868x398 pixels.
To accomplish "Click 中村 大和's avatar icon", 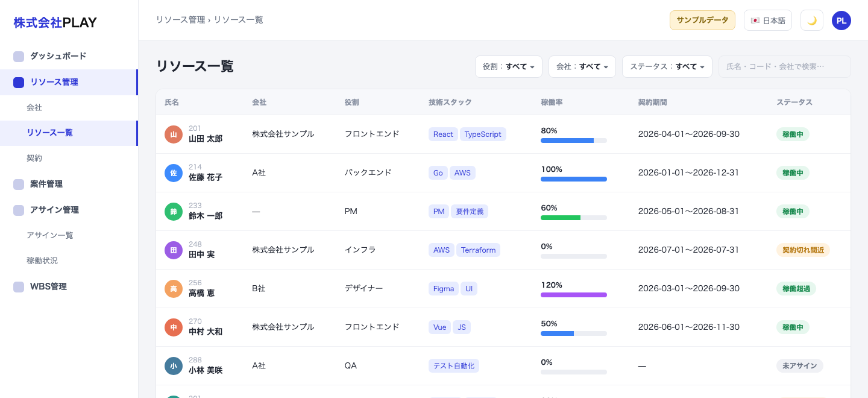I will (174, 327).
